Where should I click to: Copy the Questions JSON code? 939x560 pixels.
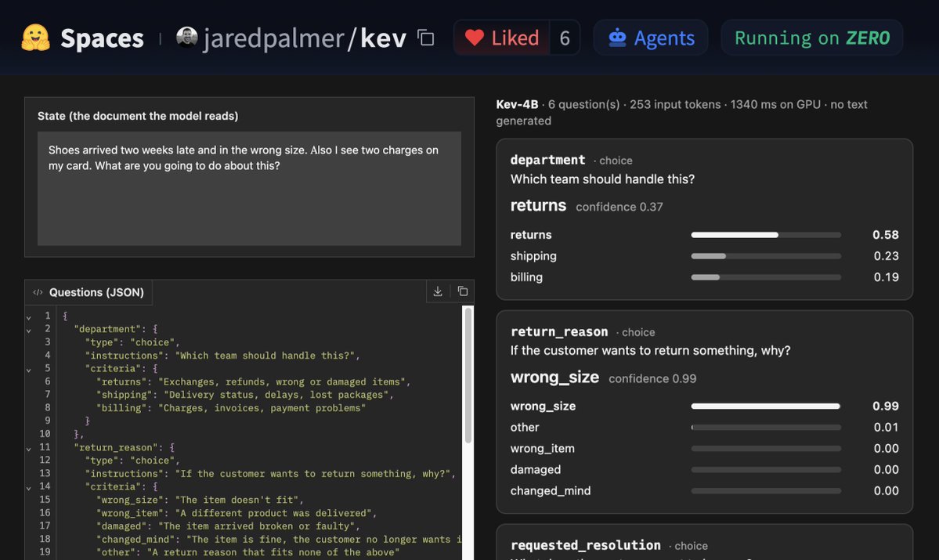pos(462,291)
